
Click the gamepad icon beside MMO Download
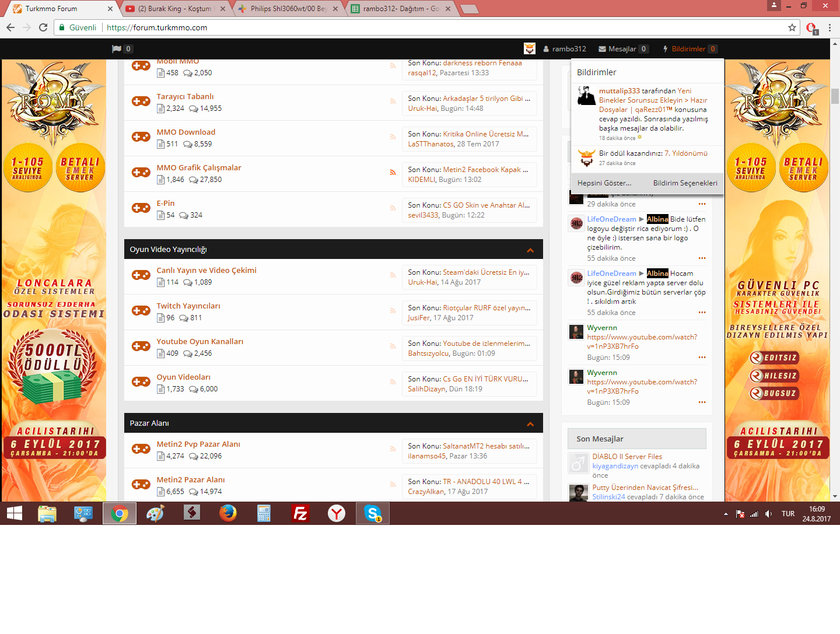click(141, 137)
